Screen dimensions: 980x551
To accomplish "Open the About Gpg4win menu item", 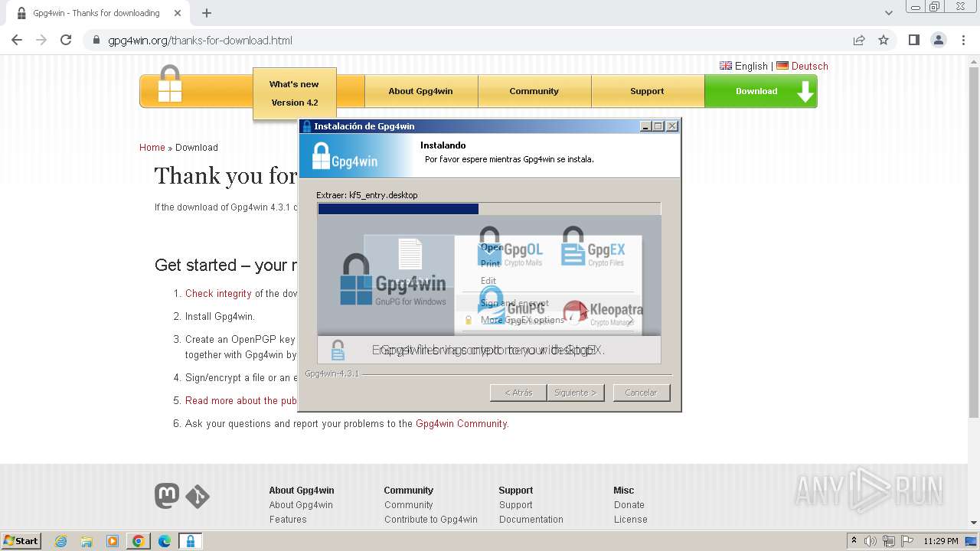I will [420, 91].
